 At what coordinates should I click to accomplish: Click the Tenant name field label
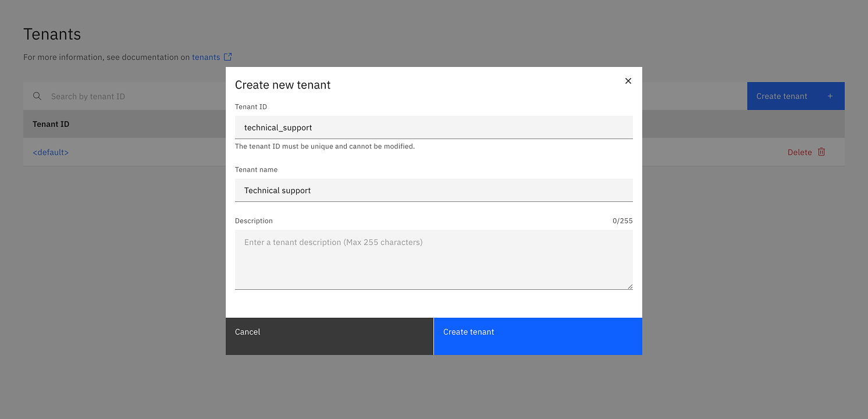(x=257, y=170)
